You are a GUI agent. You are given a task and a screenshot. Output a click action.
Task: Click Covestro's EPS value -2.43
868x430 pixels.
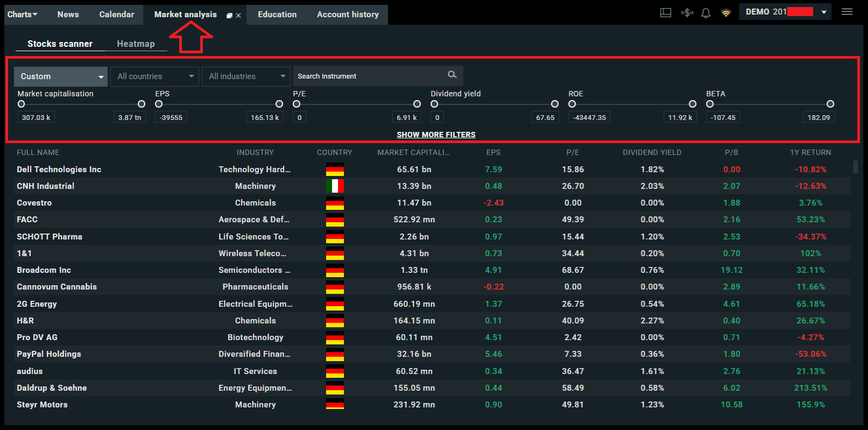pyautogui.click(x=493, y=203)
